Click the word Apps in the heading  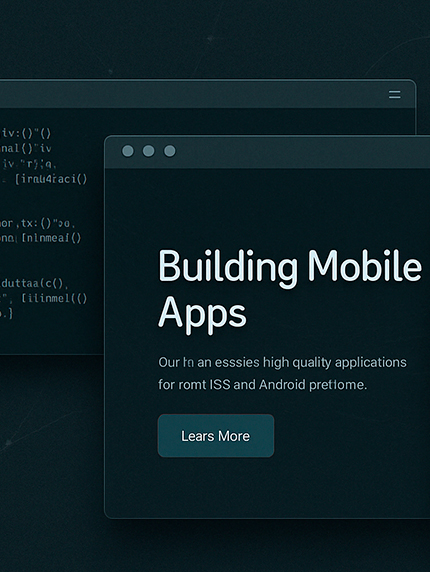click(202, 314)
